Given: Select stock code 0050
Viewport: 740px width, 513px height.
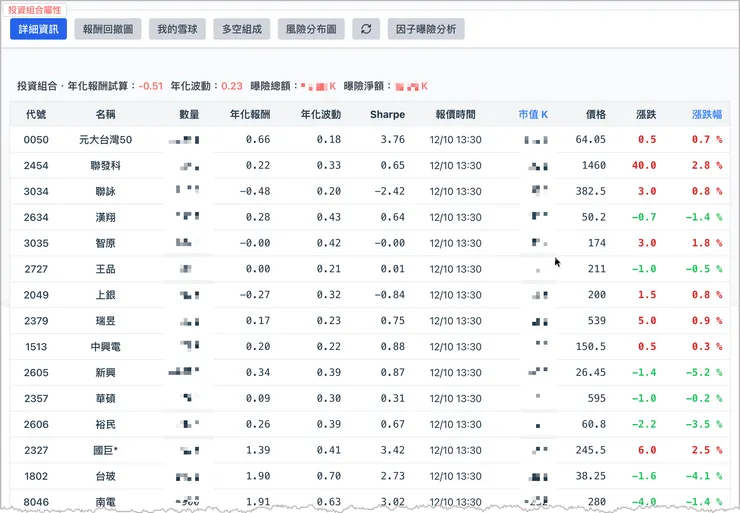Looking at the screenshot, I should click(x=36, y=140).
